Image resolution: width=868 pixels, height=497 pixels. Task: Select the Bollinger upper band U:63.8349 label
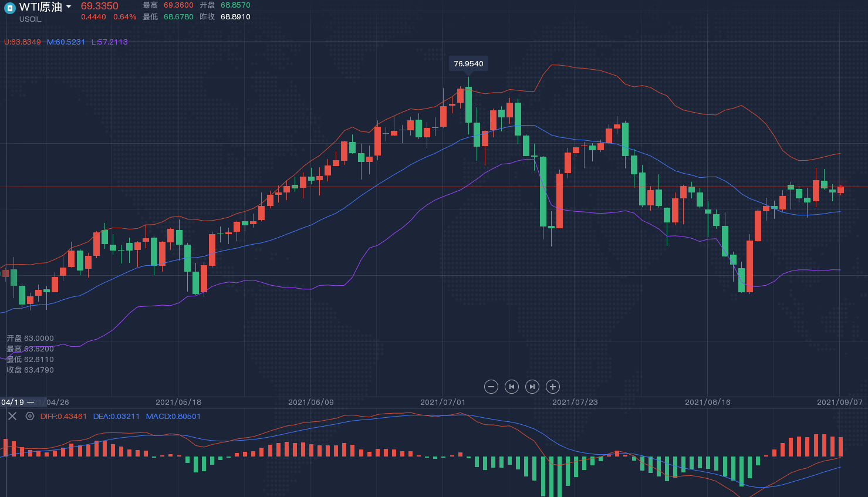pyautogui.click(x=22, y=42)
